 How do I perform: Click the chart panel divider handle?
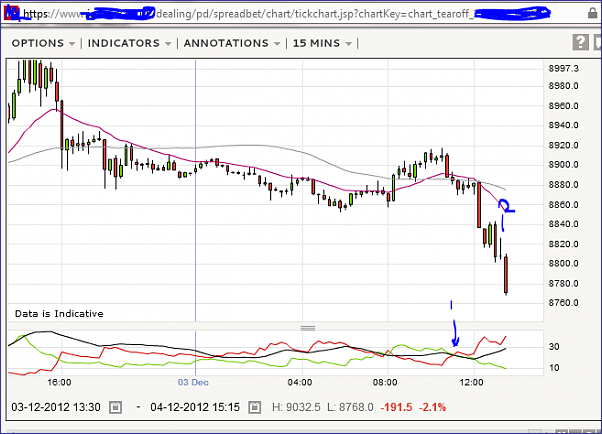[x=308, y=328]
